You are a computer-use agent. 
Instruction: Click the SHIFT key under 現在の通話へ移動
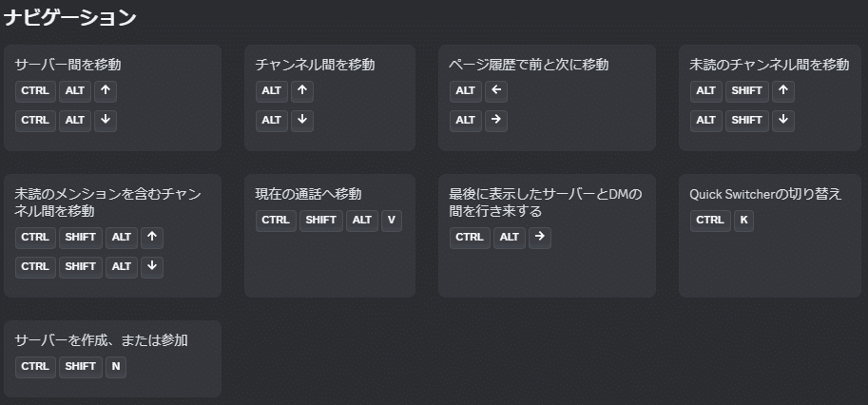tap(321, 221)
